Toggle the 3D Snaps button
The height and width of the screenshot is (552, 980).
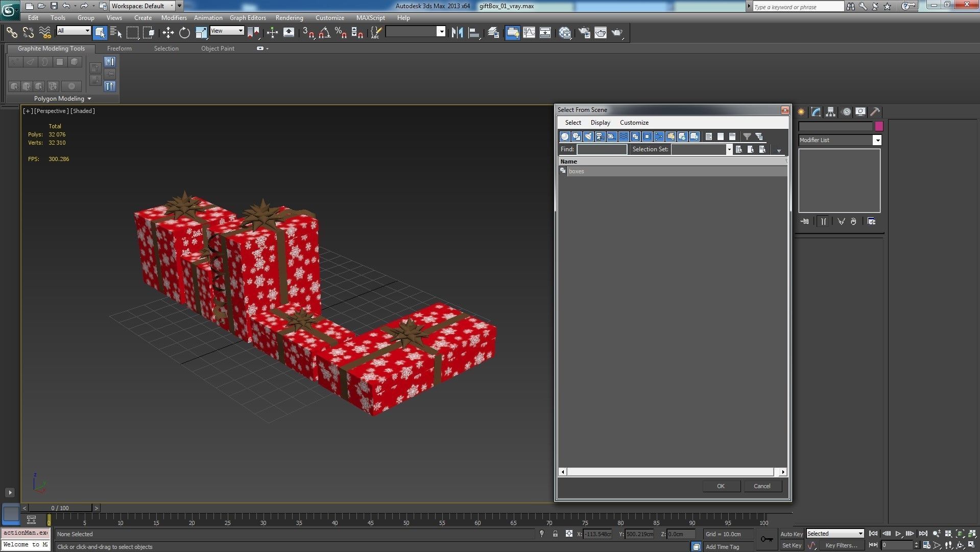pyautogui.click(x=308, y=33)
